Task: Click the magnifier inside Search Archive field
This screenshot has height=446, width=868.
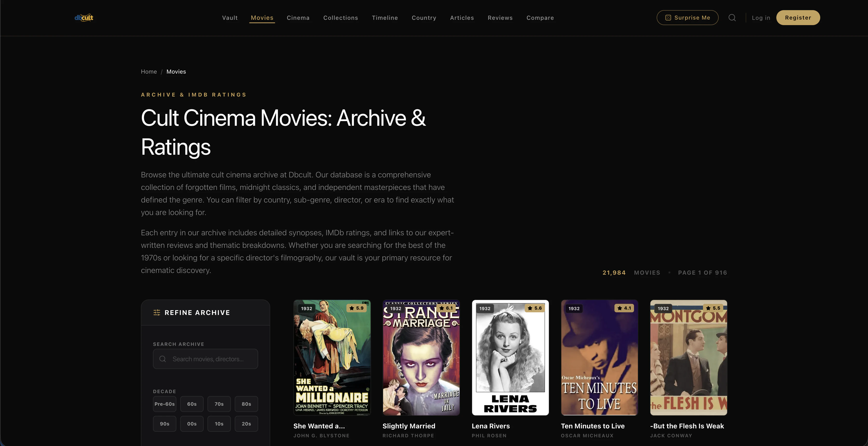Action: 163,359
